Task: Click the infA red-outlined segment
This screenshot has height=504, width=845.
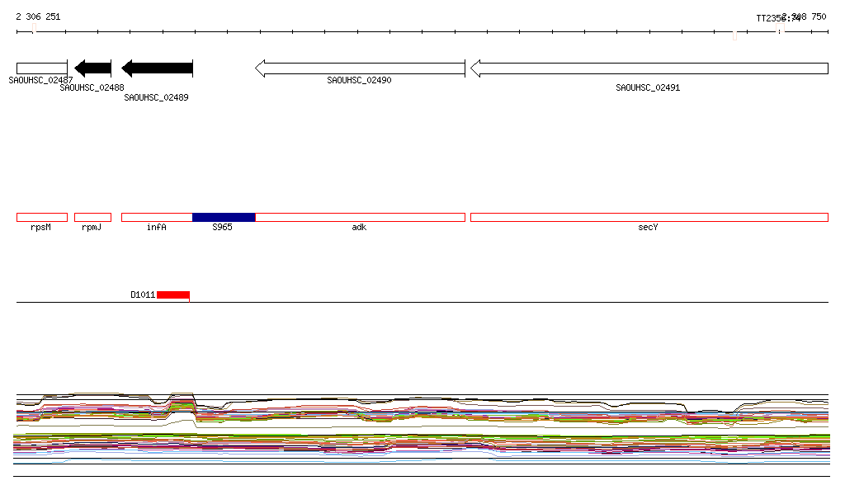Action: click(x=157, y=217)
